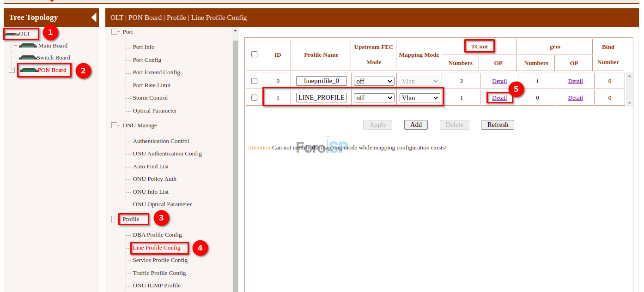The width and height of the screenshot is (644, 292).
Task: Click the Add button
Action: tap(416, 125)
